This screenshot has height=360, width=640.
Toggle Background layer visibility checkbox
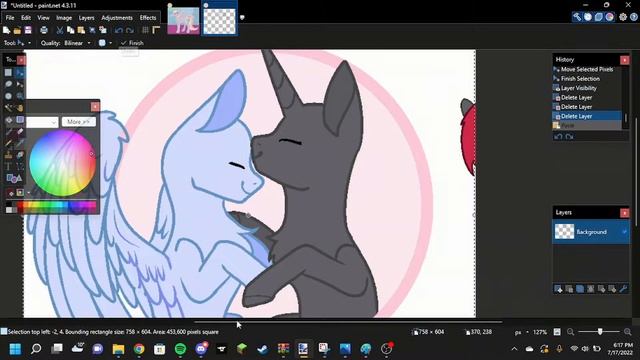624,232
